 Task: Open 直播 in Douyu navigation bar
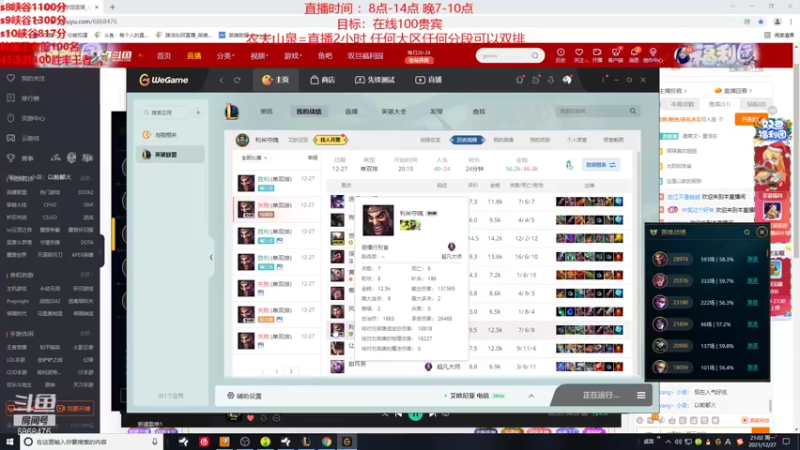(x=194, y=56)
